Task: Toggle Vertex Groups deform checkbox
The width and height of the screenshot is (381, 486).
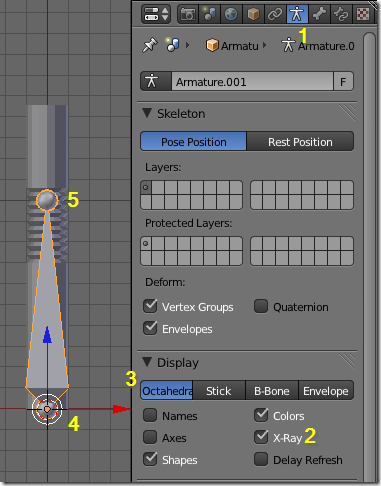Action: [x=150, y=306]
